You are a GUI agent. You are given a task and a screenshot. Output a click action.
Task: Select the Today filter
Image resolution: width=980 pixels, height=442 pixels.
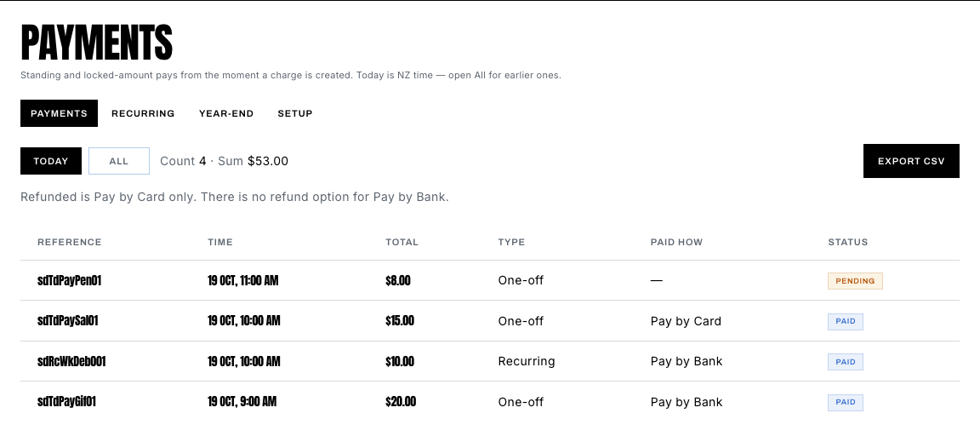pyautogui.click(x=51, y=161)
